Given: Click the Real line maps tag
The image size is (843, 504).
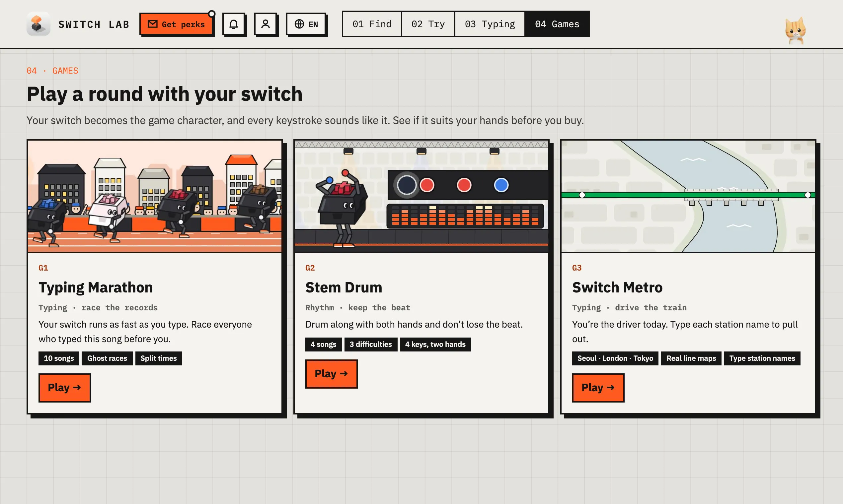Looking at the screenshot, I should 691,358.
